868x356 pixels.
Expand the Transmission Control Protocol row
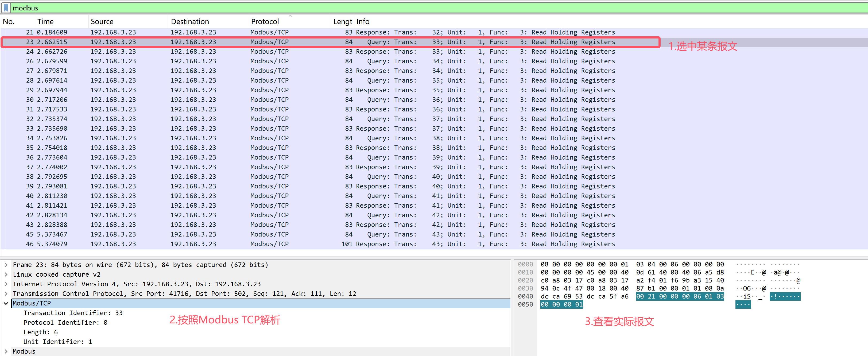pos(6,294)
